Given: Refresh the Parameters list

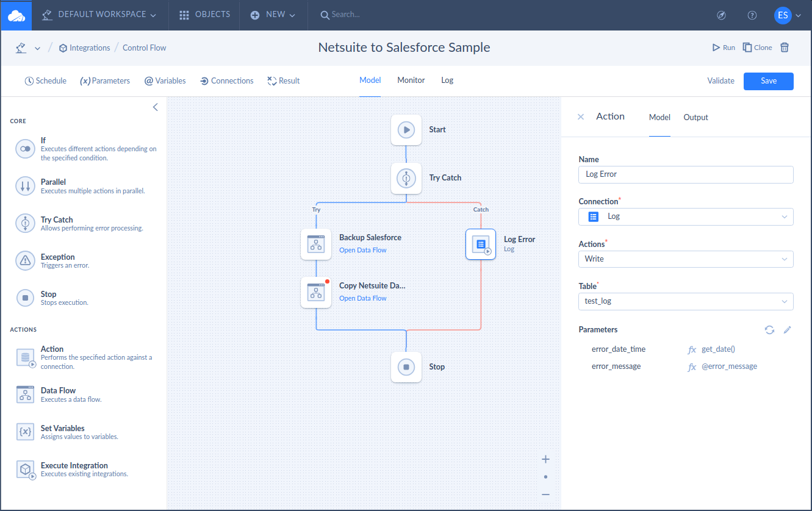Looking at the screenshot, I should [769, 330].
